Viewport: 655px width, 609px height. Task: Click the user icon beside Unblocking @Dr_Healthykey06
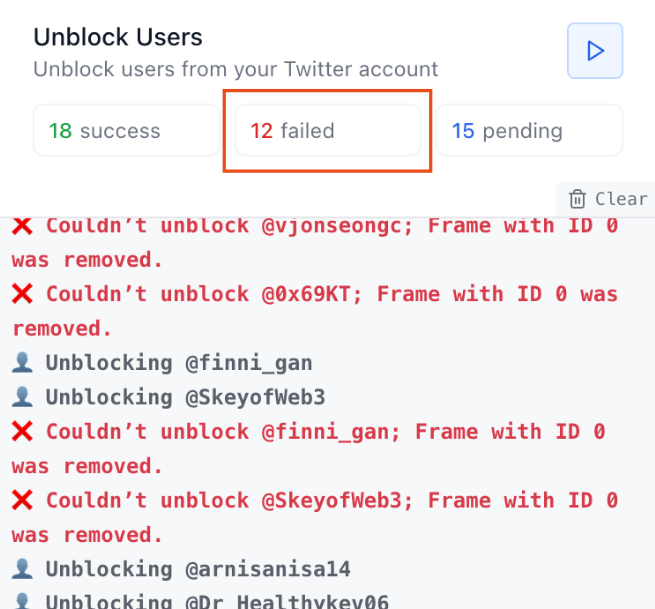(x=22, y=602)
